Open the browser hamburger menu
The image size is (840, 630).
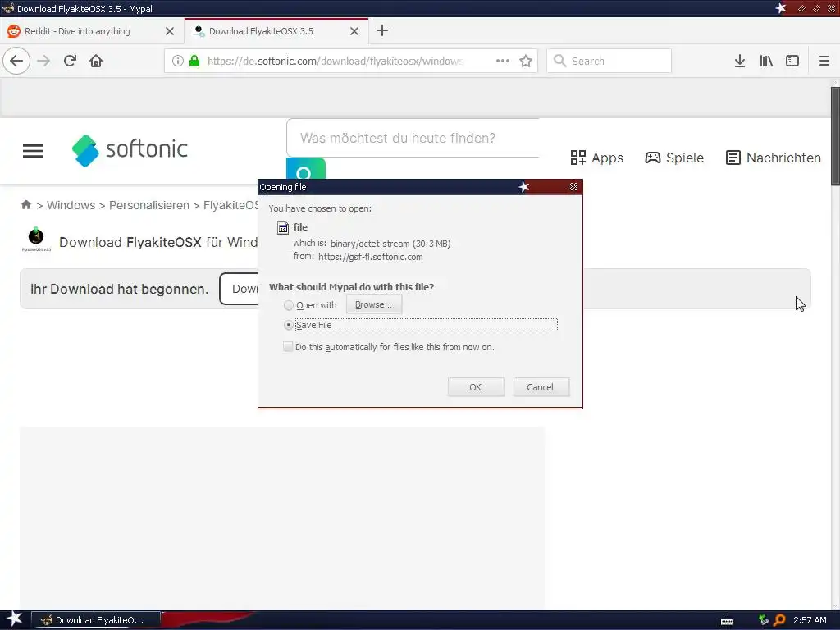point(824,61)
